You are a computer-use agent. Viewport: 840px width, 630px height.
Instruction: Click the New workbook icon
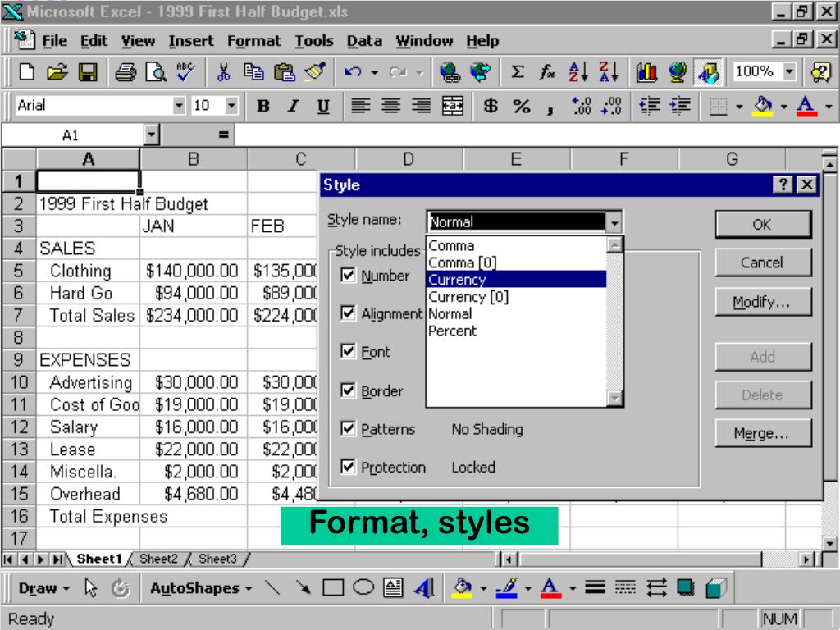(27, 72)
